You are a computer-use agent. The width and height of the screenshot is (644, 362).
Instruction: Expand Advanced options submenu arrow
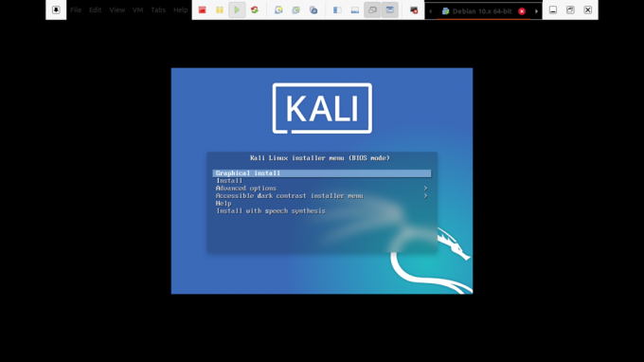point(425,189)
